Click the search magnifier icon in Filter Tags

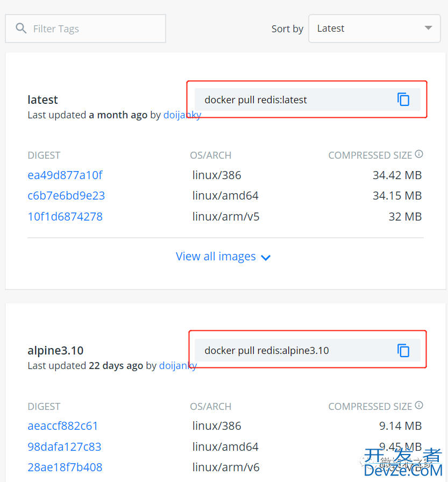(21, 29)
